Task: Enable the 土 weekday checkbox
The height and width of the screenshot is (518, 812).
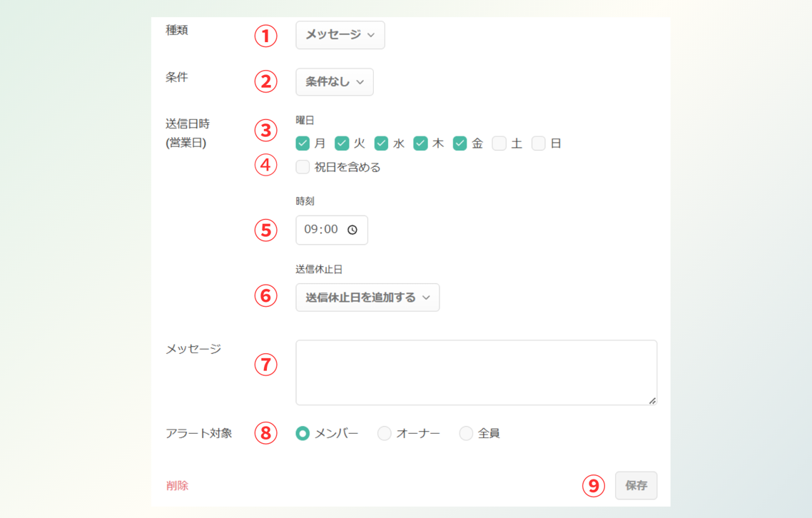Action: point(499,143)
